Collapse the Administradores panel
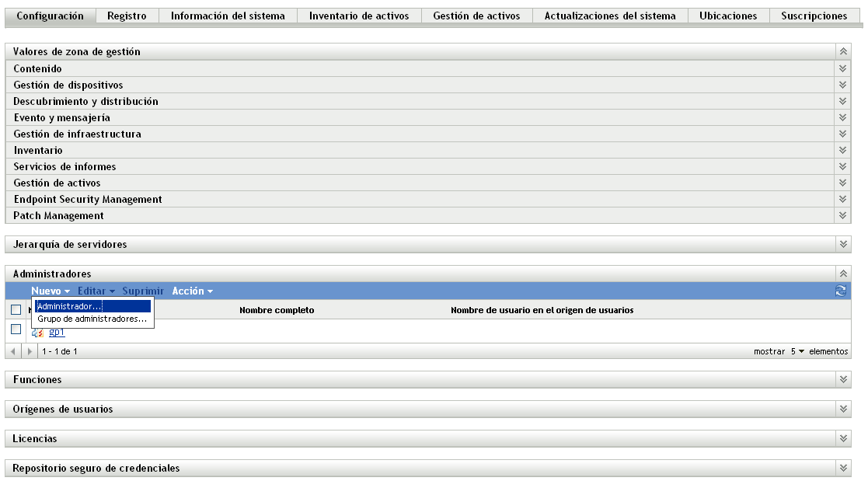 (843, 274)
